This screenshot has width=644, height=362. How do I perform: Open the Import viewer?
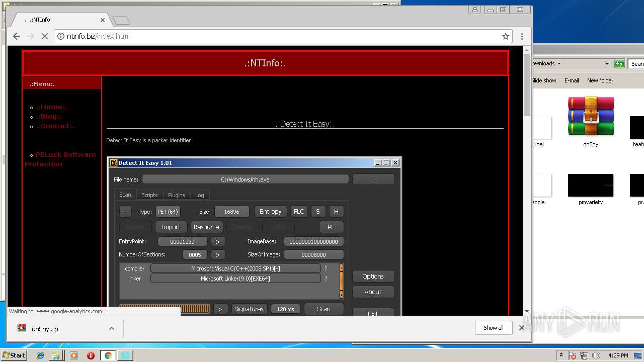(171, 227)
